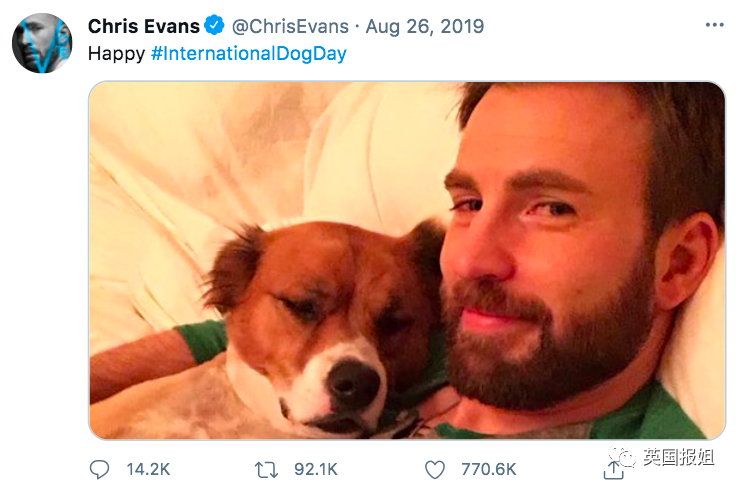Retweet using the arrows icon
The image size is (738, 489).
(266, 470)
